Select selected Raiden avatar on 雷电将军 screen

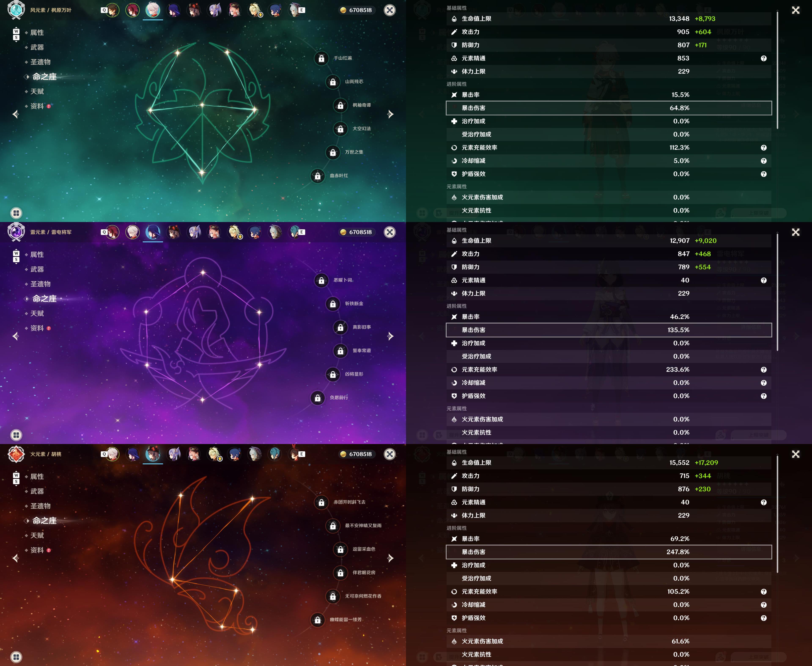click(x=153, y=232)
